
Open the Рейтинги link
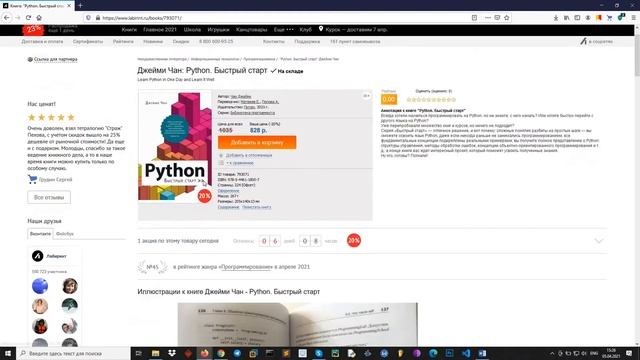pyautogui.click(x=123, y=41)
